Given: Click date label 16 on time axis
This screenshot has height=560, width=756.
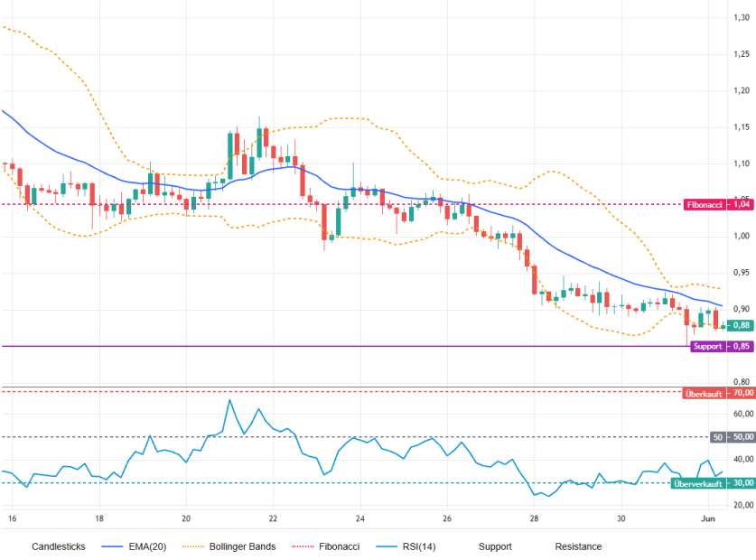Looking at the screenshot, I should click(12, 518).
